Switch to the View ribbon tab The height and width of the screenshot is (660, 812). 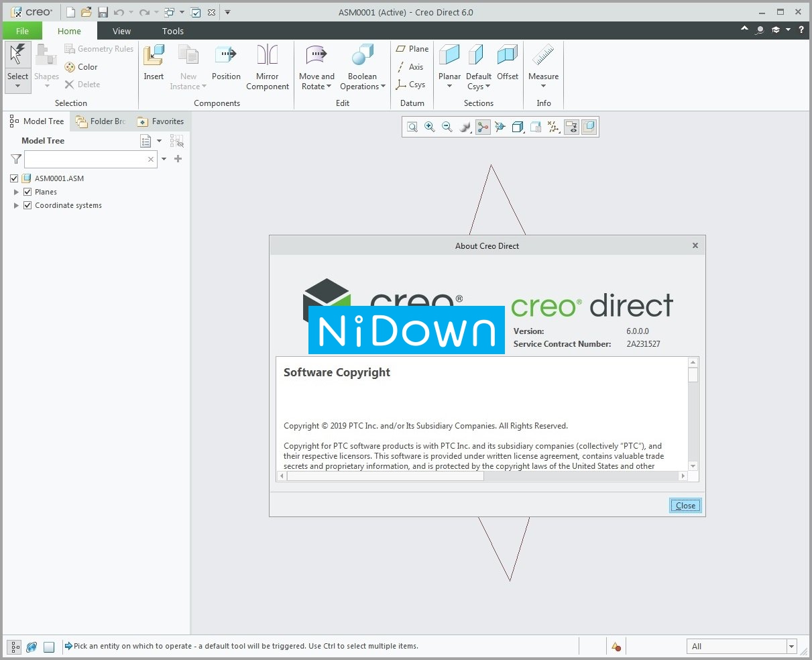click(x=121, y=31)
